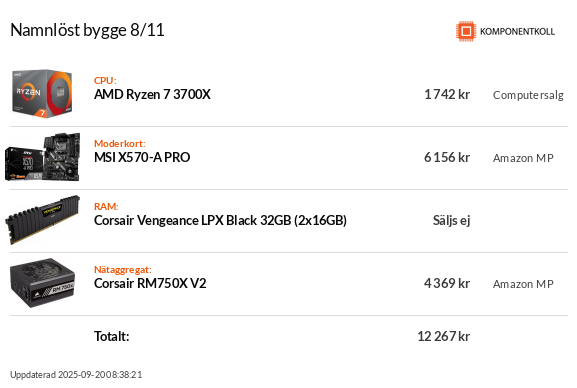Click the 4 369 kr power supply price

click(x=447, y=283)
